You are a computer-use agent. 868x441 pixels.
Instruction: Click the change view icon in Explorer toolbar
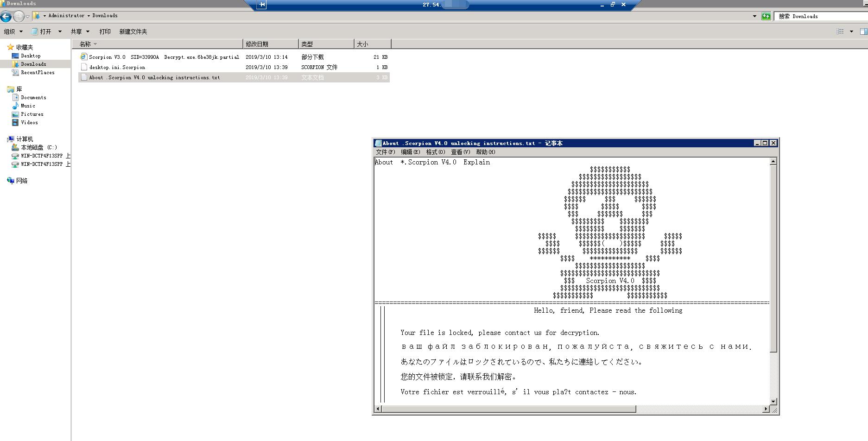[x=840, y=31]
